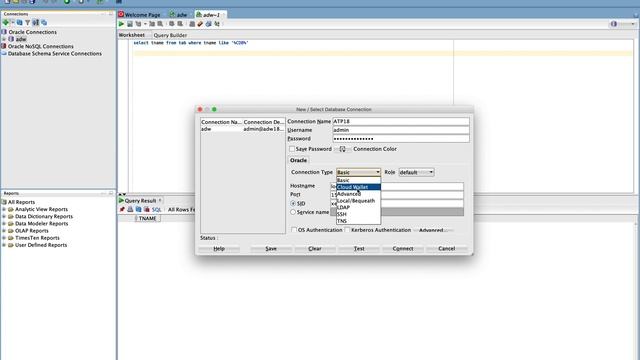Expand Data Dictionary Reports folder

pos(4,216)
